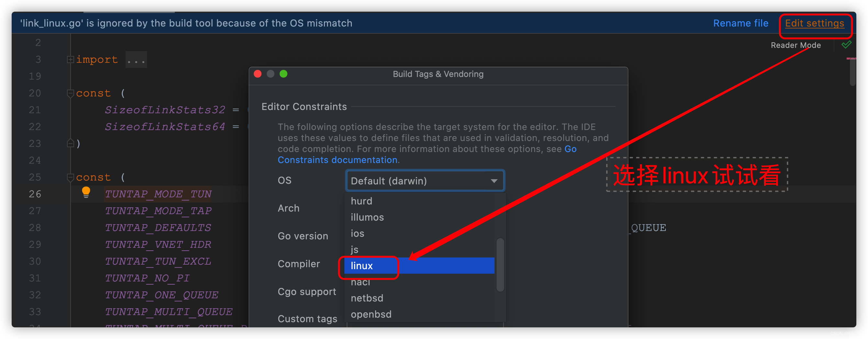Click the OS dropdown list scrollbar

pos(500,265)
